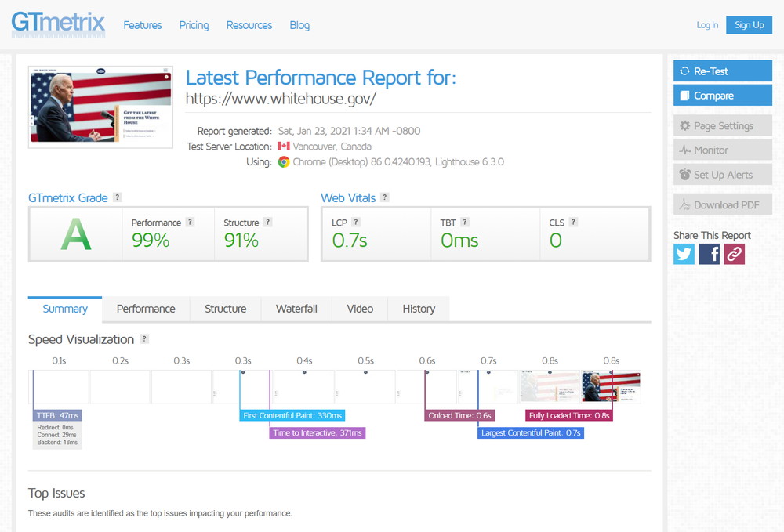Re-Test the page
The width and height of the screenshot is (784, 532).
point(723,71)
